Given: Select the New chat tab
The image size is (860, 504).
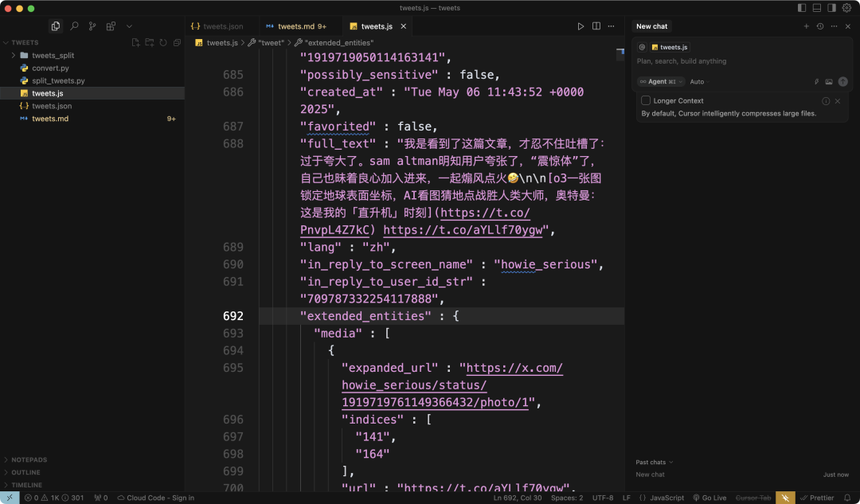Looking at the screenshot, I should click(x=652, y=26).
